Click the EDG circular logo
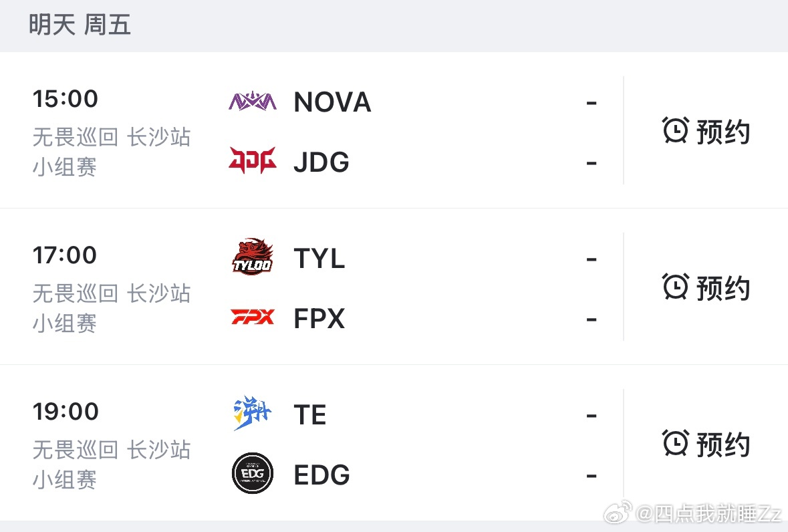Image resolution: width=788 pixels, height=532 pixels. [x=252, y=473]
